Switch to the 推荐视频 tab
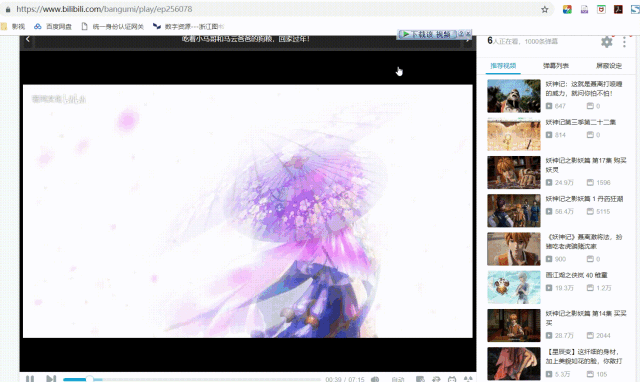Viewport: 640px width, 382px height. [503, 66]
